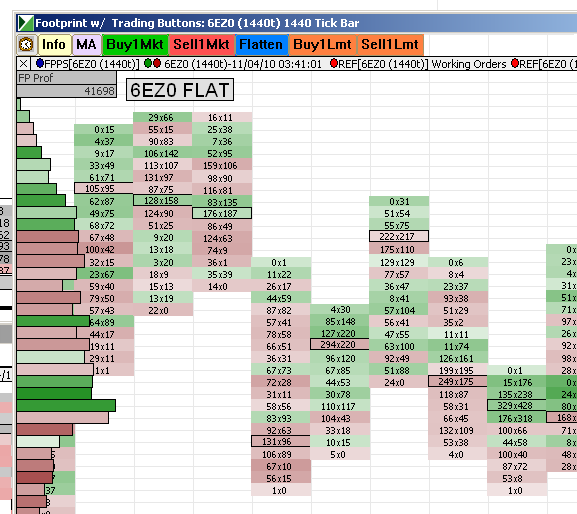
Task: Toggle the MA button
Action: (86, 45)
